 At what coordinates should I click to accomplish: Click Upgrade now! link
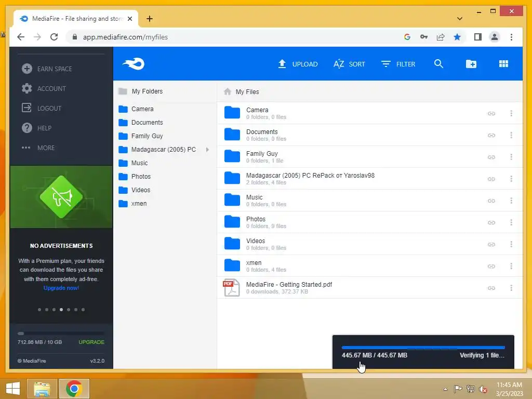point(61,288)
